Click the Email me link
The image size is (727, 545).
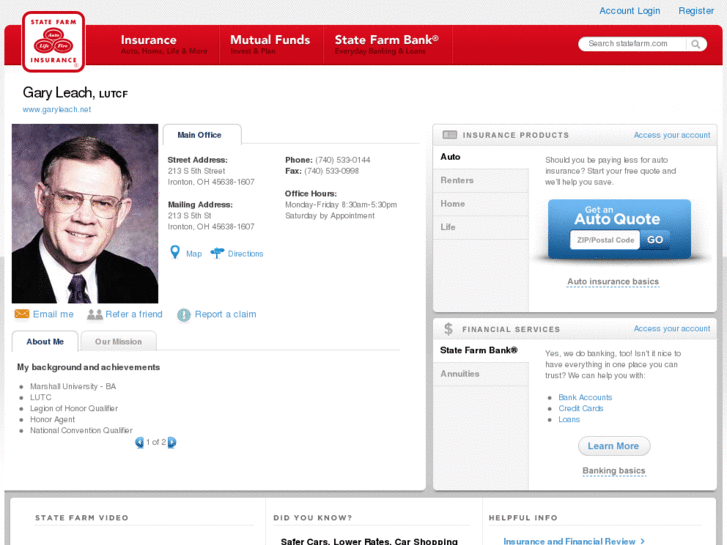(x=53, y=314)
